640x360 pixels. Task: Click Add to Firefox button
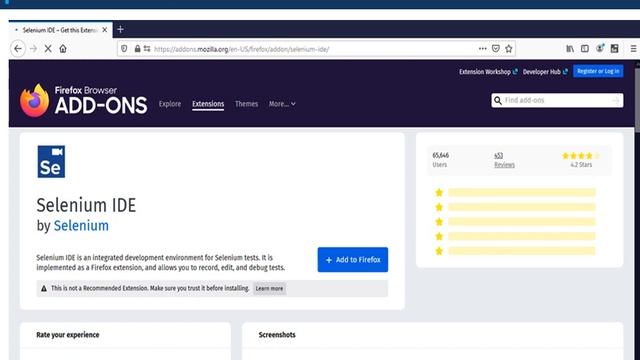pyautogui.click(x=353, y=260)
